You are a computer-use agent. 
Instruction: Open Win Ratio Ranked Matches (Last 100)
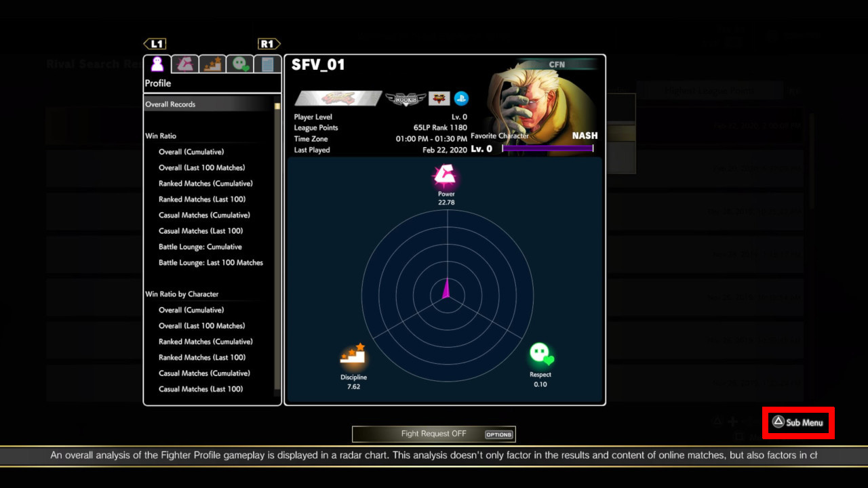[x=202, y=199]
